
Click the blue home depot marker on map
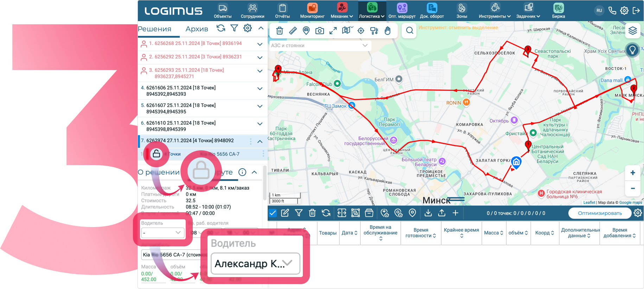point(516,162)
